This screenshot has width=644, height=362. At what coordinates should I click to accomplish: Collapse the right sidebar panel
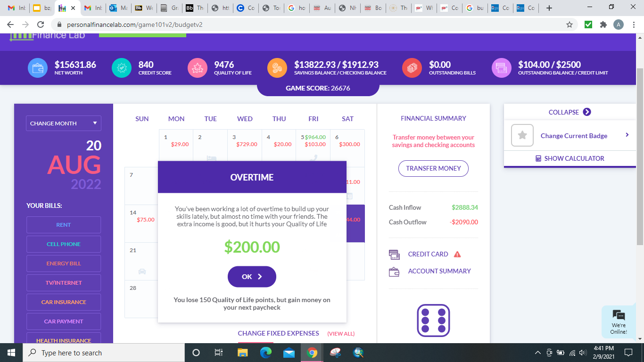tap(569, 112)
